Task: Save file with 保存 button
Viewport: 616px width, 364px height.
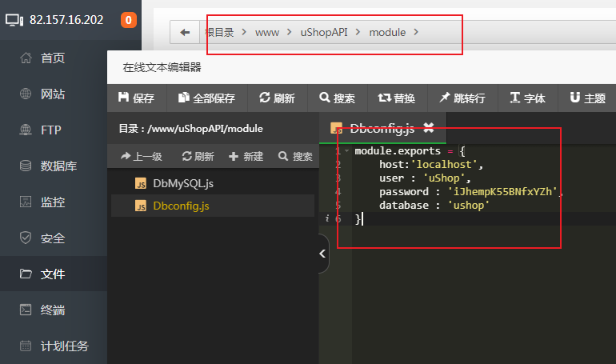Action: pos(136,98)
